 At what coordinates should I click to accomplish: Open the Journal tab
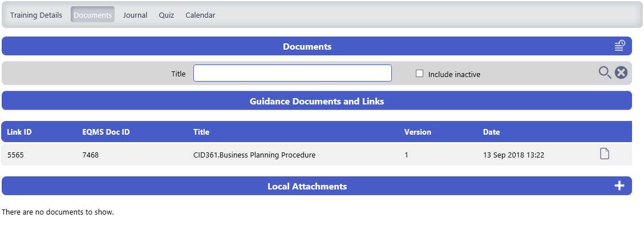[x=135, y=15]
